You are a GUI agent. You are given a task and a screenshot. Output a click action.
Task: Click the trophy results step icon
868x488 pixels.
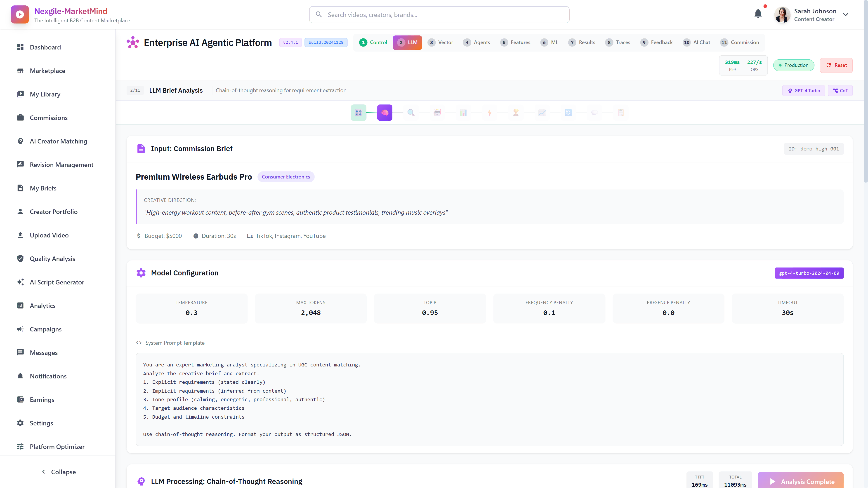coord(516,113)
